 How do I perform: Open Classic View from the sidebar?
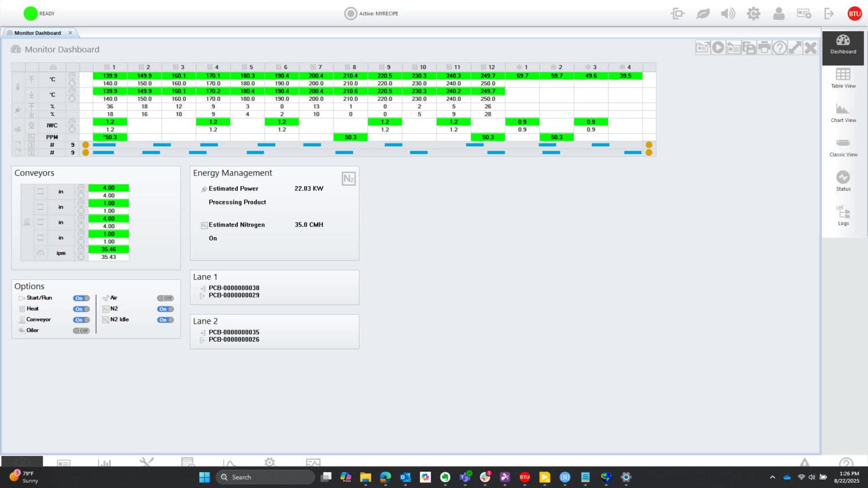click(x=843, y=147)
